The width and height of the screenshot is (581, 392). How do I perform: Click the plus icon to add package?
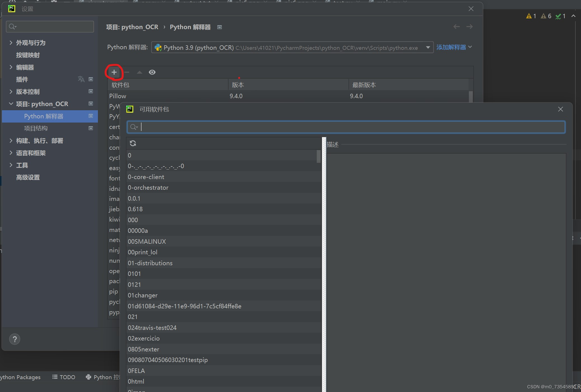114,72
